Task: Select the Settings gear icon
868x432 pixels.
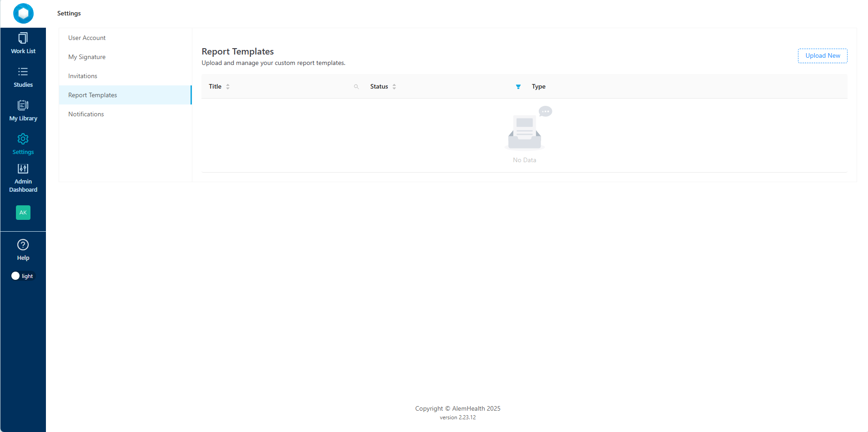Action: 23,139
